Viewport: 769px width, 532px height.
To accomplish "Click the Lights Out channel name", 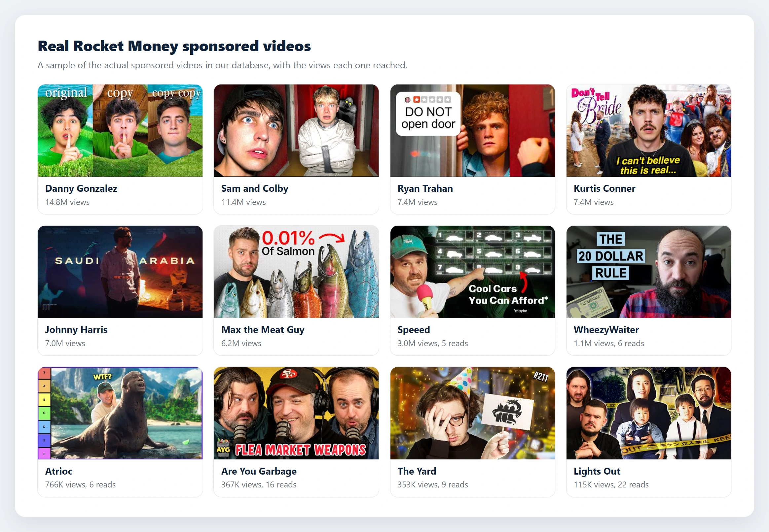I will click(x=597, y=471).
